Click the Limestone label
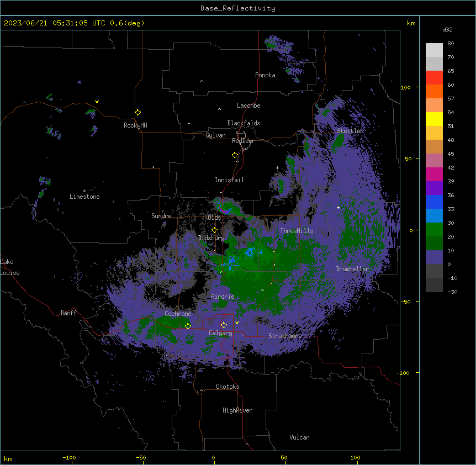Image resolution: width=476 pixels, height=465 pixels. click(84, 197)
